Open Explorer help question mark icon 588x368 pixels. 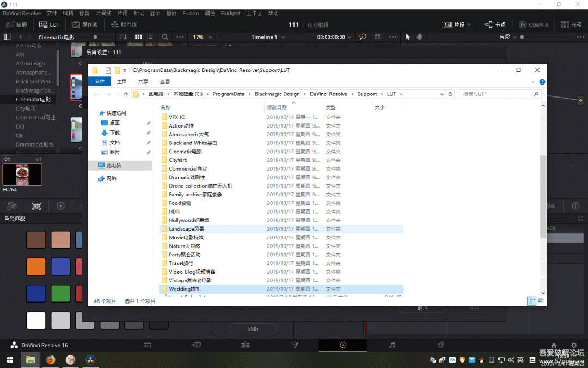542,81
